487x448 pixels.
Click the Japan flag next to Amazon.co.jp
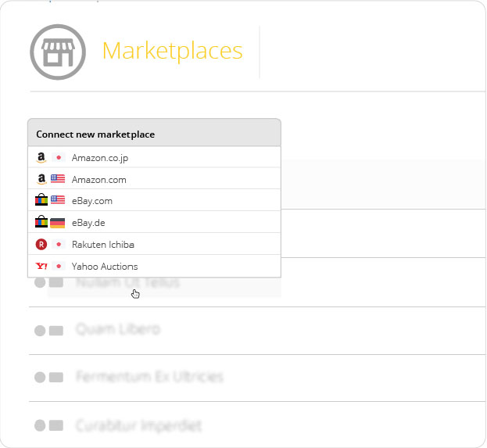(x=58, y=157)
